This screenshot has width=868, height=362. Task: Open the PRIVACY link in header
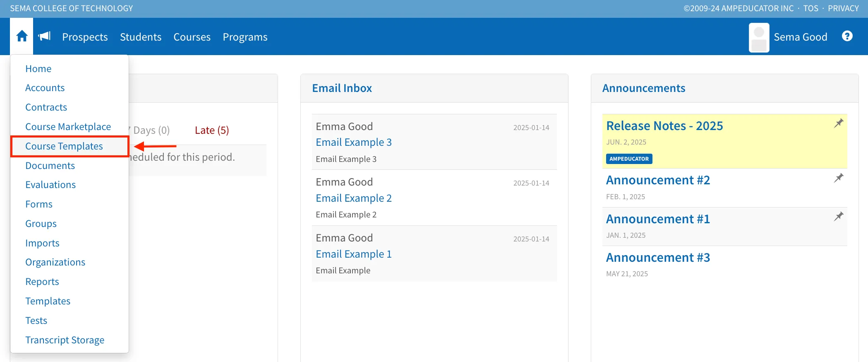[x=843, y=8]
